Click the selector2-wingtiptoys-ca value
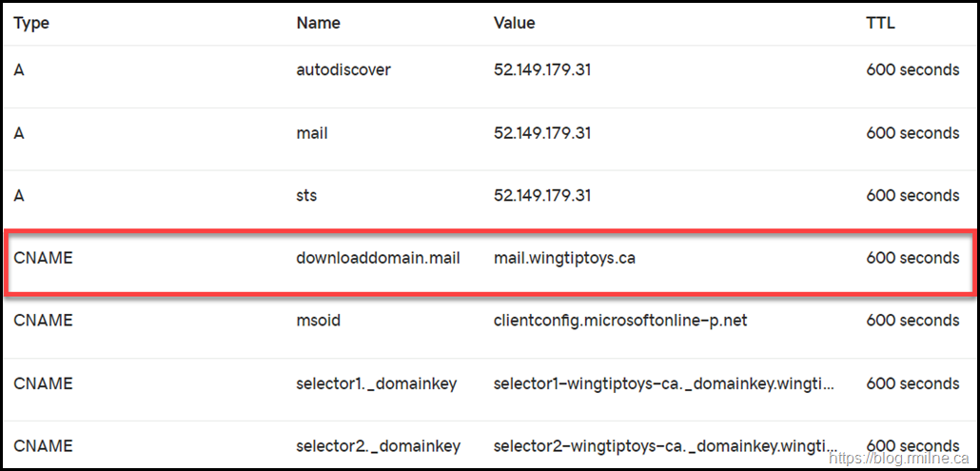Screen dimensions: 980x471 tap(665, 446)
